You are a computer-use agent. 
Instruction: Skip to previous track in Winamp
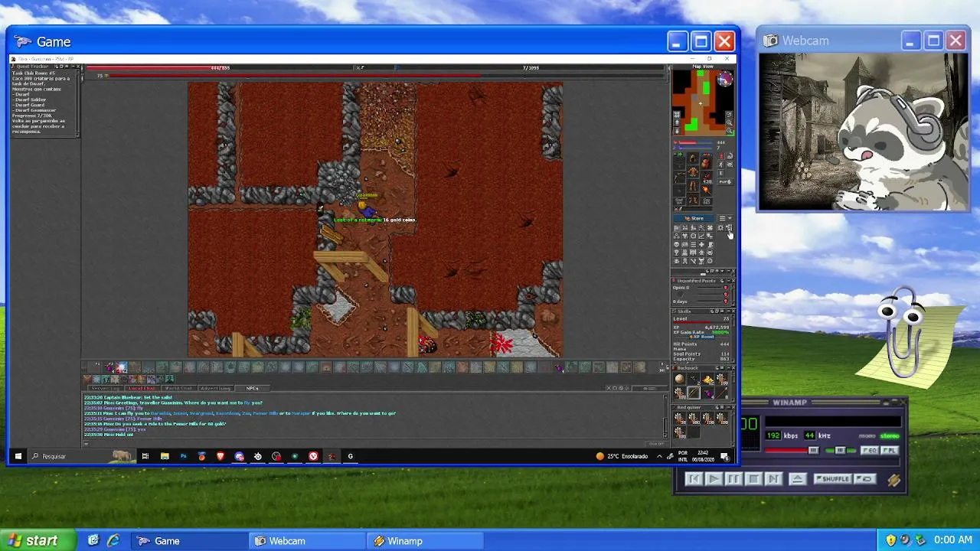(x=694, y=479)
